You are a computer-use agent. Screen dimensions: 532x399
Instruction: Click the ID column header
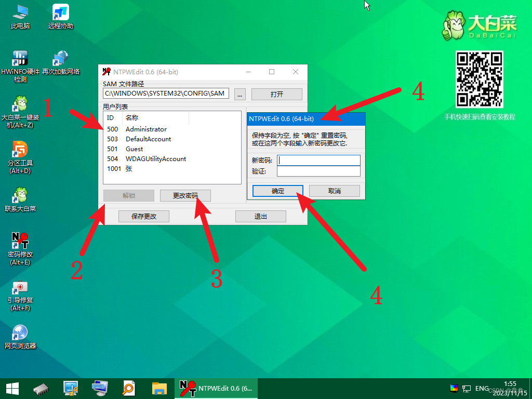113,118
